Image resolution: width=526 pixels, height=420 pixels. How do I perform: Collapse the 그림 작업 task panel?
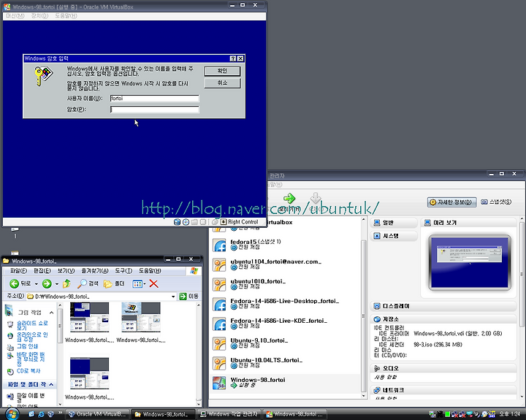[x=51, y=313]
